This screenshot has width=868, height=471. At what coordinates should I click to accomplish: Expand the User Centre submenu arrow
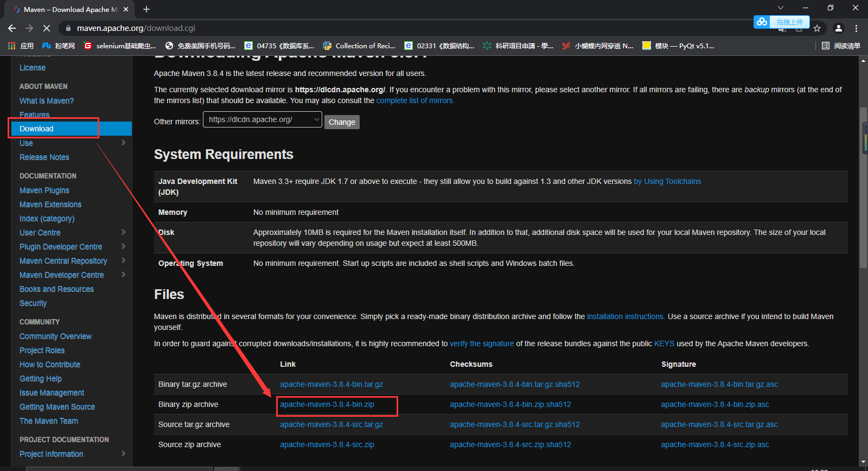click(x=124, y=232)
